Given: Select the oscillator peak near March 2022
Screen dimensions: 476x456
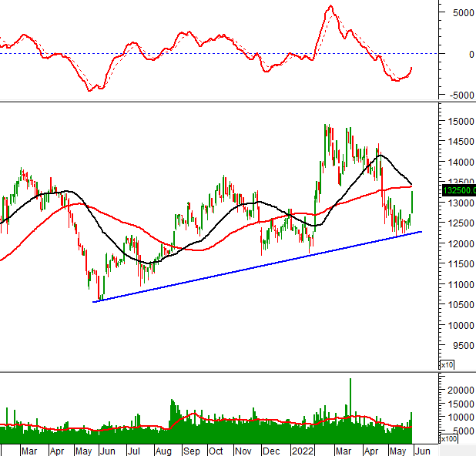Looking at the screenshot, I should (330, 7).
